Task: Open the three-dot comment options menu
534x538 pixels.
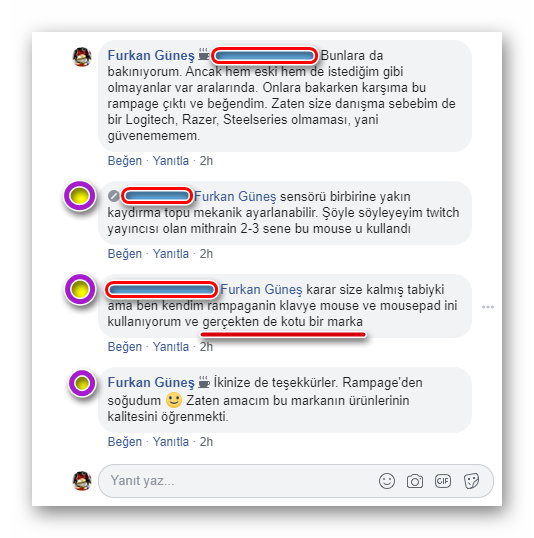Action: point(488,307)
